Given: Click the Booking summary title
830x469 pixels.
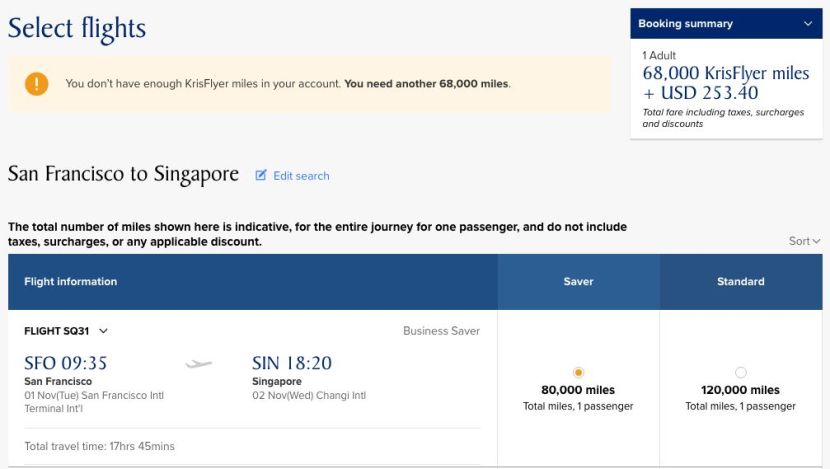Looking at the screenshot, I should pos(686,24).
